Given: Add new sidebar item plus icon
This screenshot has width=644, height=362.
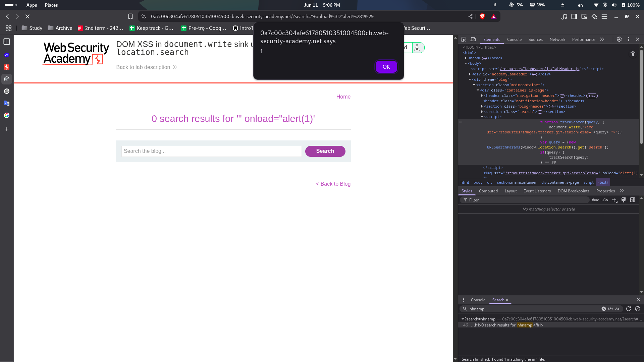Looking at the screenshot, I should [7, 129].
